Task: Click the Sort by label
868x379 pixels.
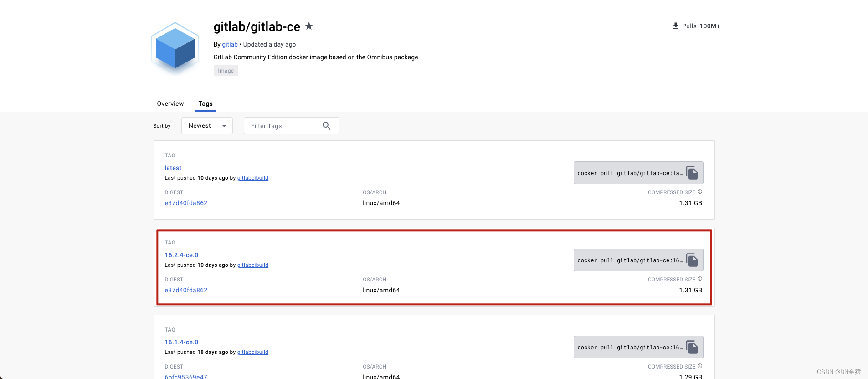Action: click(x=162, y=126)
